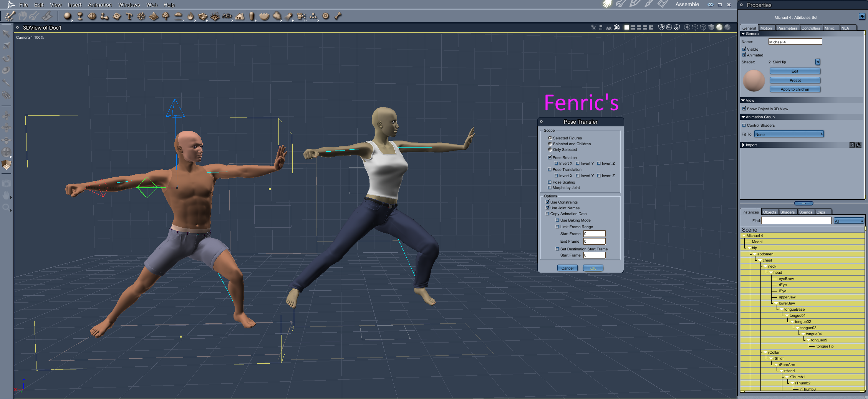Collapse the rCollar tree node
The width and height of the screenshot is (868, 399).
point(765,353)
